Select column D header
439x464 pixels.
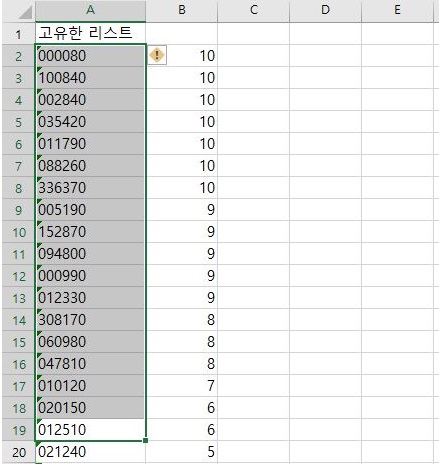coord(325,10)
